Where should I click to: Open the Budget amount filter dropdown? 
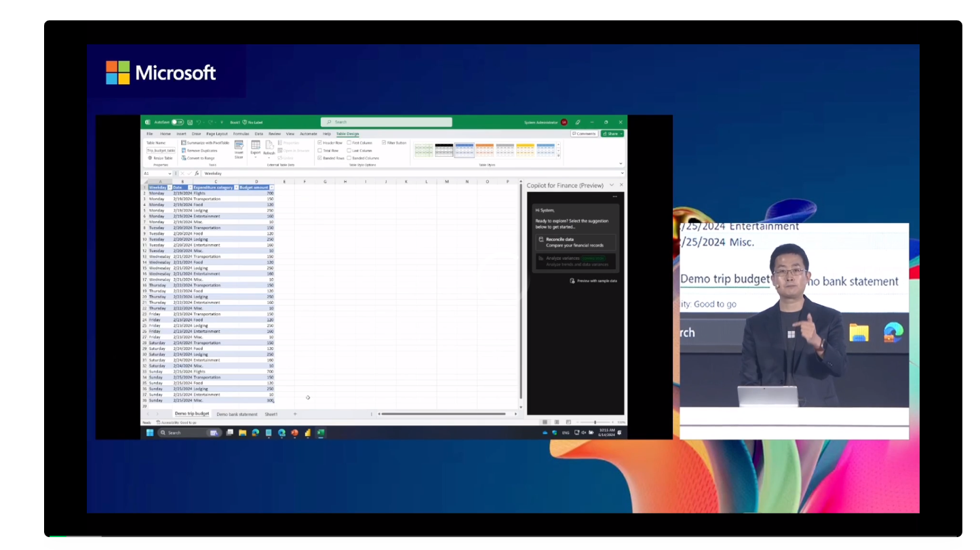pos(272,187)
